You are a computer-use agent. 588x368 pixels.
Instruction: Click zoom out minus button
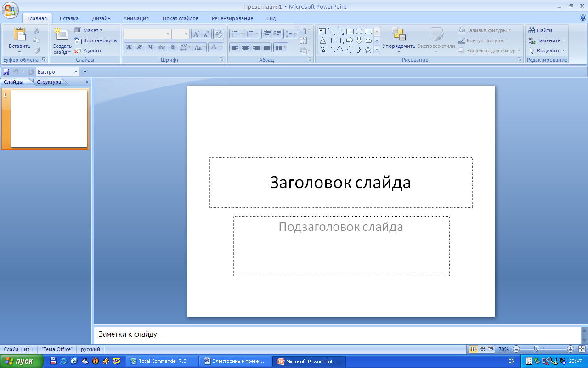click(516, 349)
